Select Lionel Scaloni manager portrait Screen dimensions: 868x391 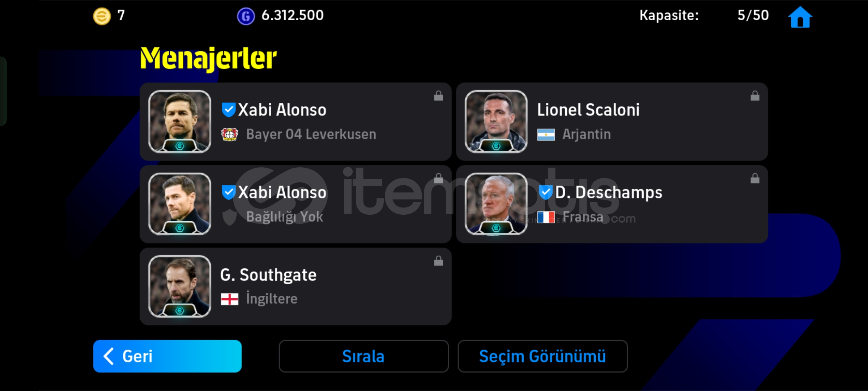[496, 121]
